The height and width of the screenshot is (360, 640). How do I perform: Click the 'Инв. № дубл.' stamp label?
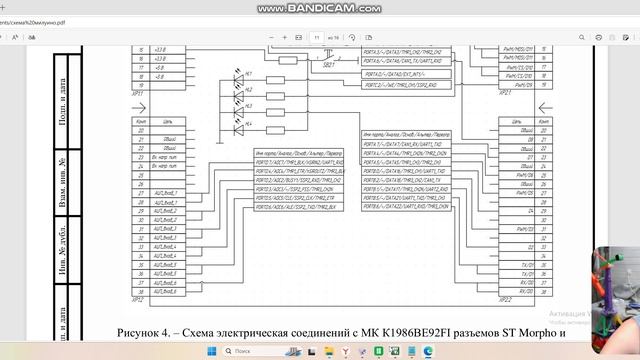coord(62,250)
